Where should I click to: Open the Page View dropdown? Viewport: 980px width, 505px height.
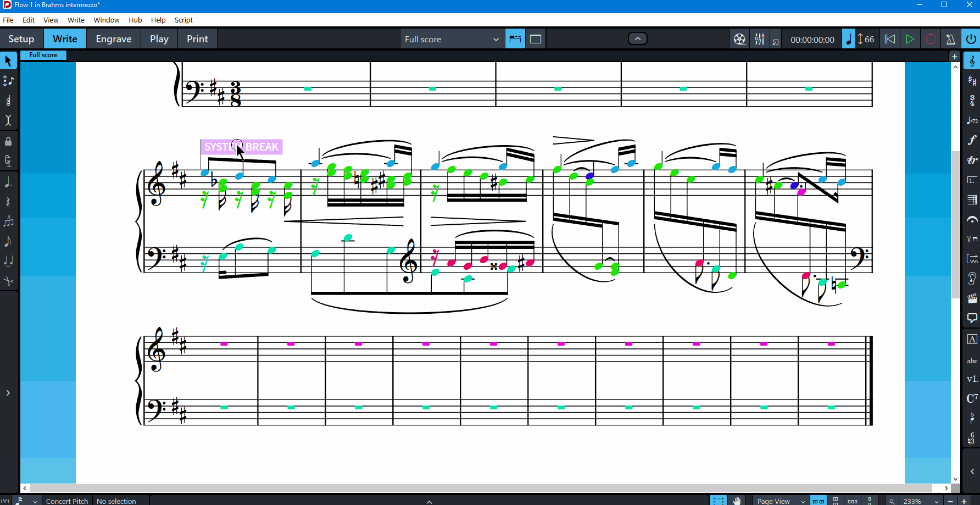(x=781, y=501)
